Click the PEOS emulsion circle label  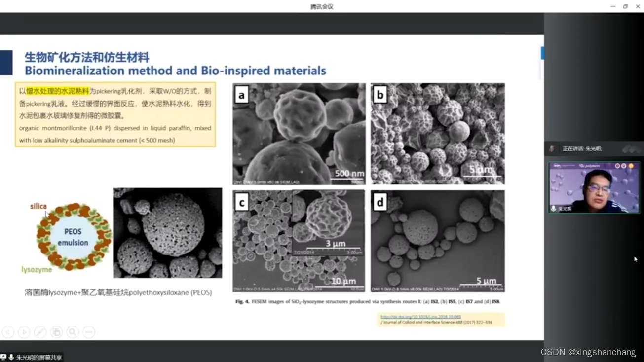coord(73,237)
